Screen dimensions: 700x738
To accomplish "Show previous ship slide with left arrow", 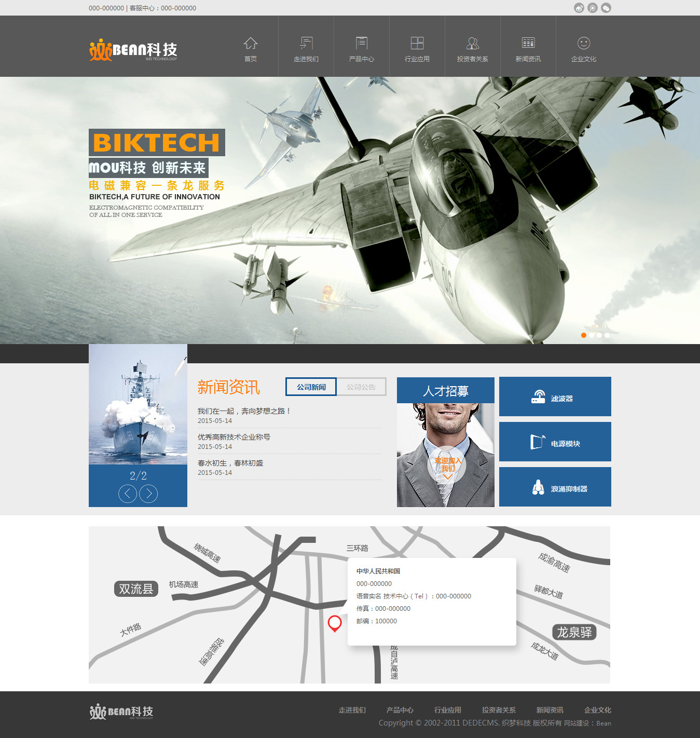I will pyautogui.click(x=128, y=494).
